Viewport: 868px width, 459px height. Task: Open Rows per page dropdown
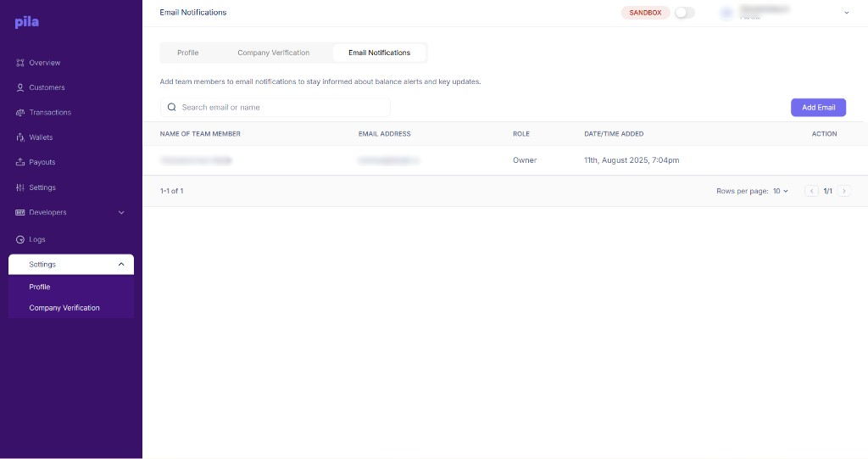coord(780,191)
